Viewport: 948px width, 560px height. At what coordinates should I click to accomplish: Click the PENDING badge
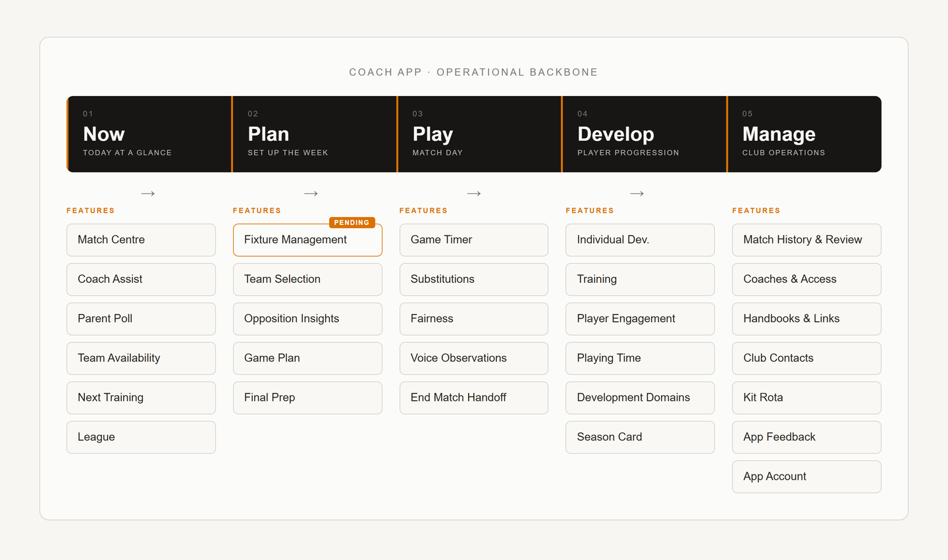352,222
